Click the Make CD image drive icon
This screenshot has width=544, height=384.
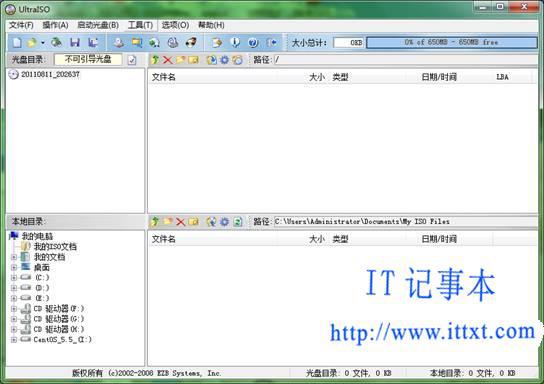119,42
